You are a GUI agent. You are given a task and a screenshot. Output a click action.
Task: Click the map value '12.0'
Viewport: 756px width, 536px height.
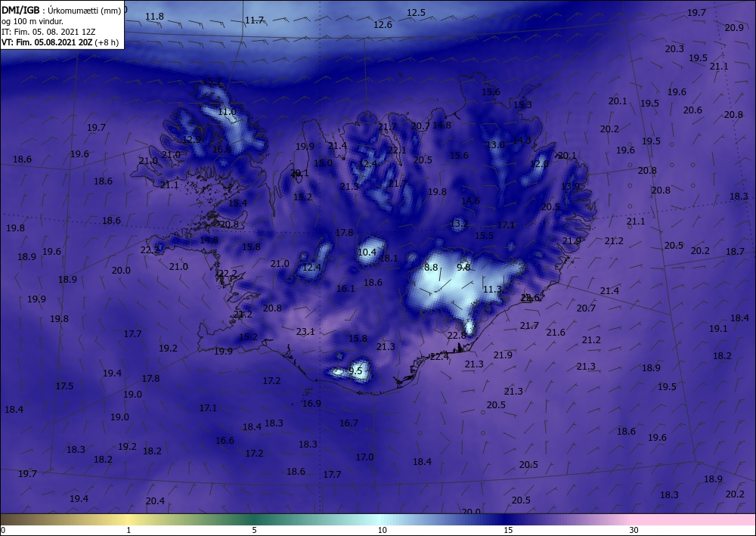[539, 164]
